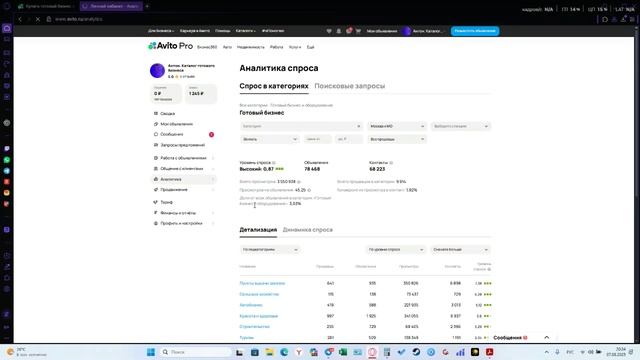Open Красота и здоровье subcategory link
The height and width of the screenshot is (360, 640).
pos(258,316)
